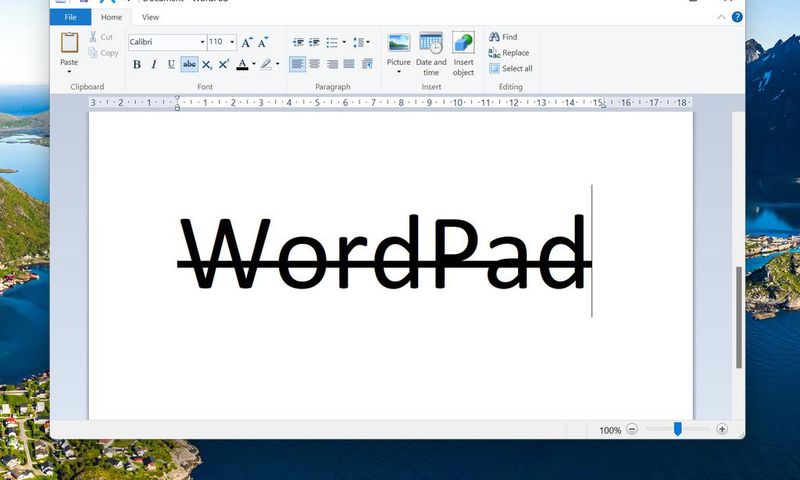Click the Shrink font icon

point(263,42)
